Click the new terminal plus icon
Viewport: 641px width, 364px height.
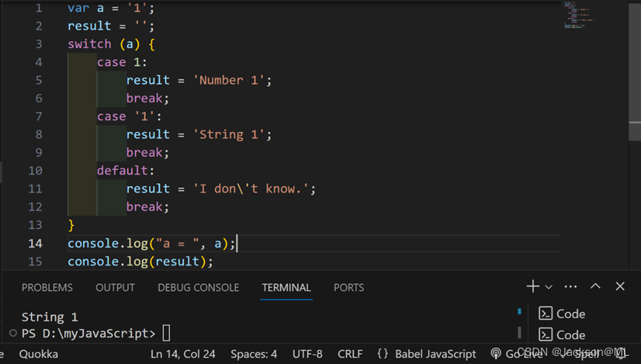pyautogui.click(x=533, y=287)
